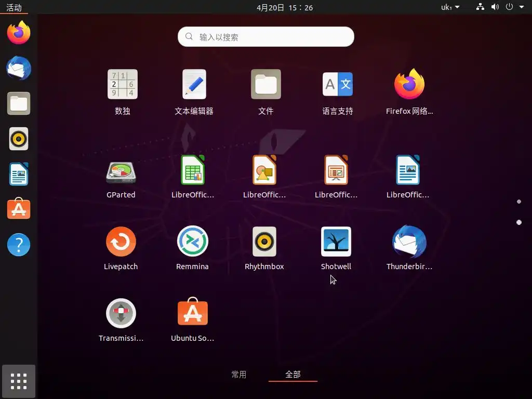The height and width of the screenshot is (399, 532).
Task: Click Rhythmbox speaker in the left dock
Action: pyautogui.click(x=19, y=139)
